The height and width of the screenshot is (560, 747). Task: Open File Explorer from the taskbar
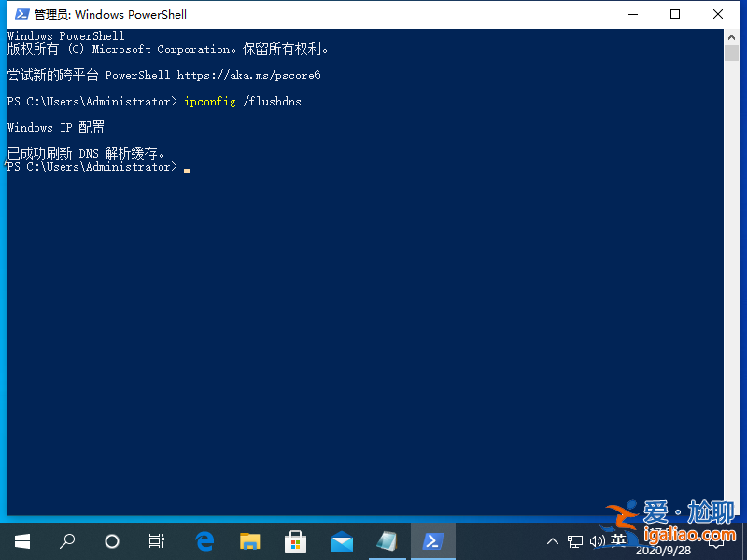click(x=249, y=541)
